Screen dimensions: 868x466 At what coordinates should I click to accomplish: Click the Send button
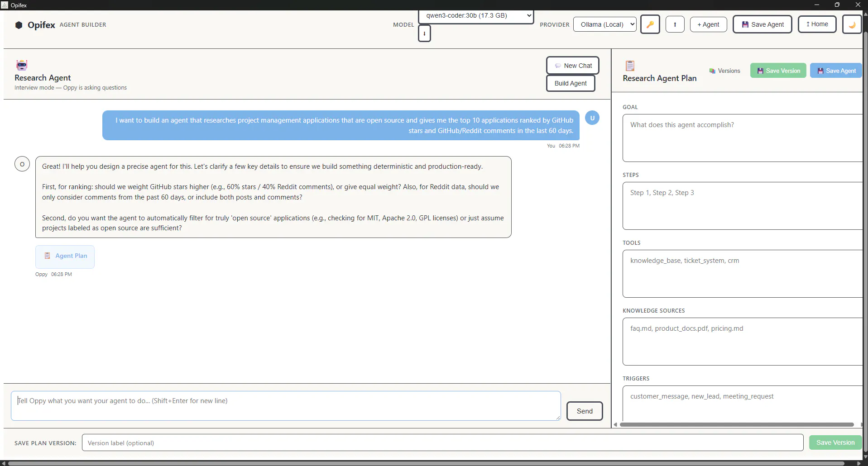click(584, 411)
